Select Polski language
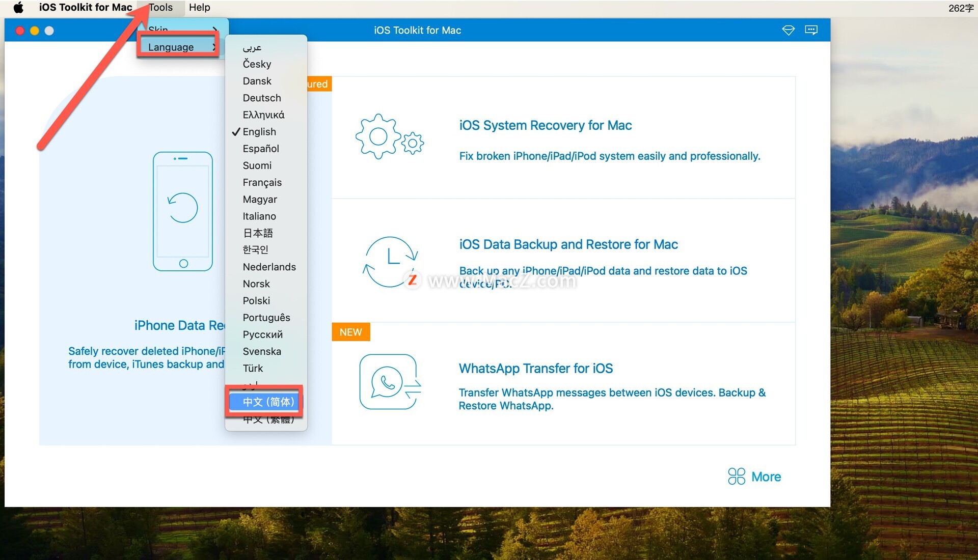Screen dimensions: 978x560 pos(266,300)
